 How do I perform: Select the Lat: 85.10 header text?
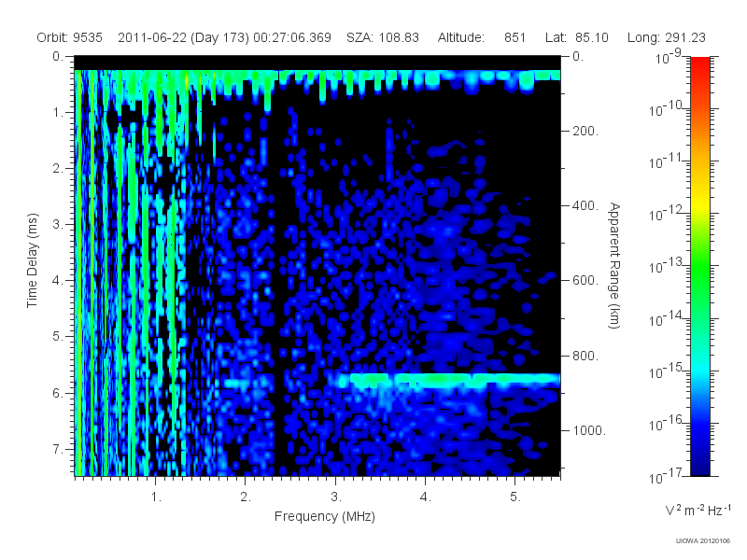tap(577, 37)
